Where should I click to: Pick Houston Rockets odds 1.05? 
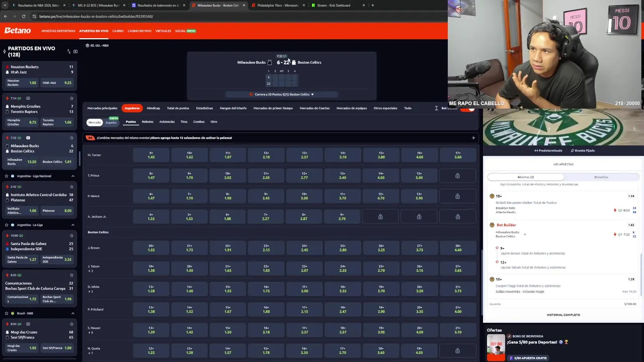[22, 82]
